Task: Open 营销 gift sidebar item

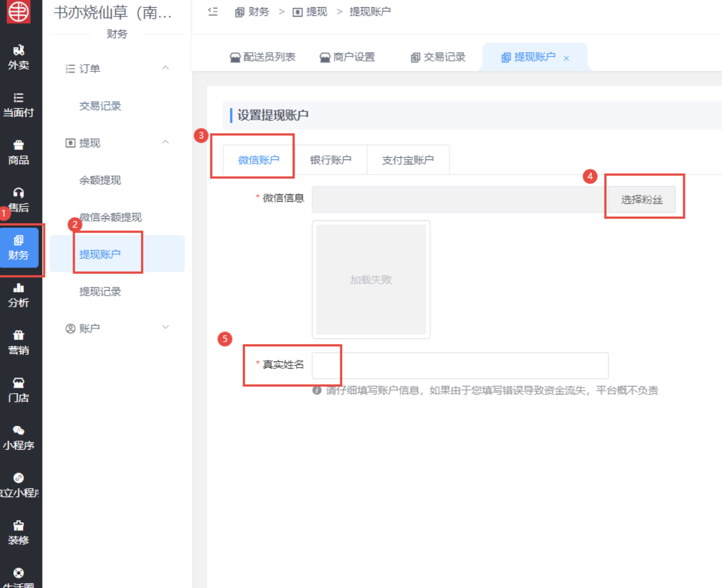Action: pyautogui.click(x=18, y=343)
